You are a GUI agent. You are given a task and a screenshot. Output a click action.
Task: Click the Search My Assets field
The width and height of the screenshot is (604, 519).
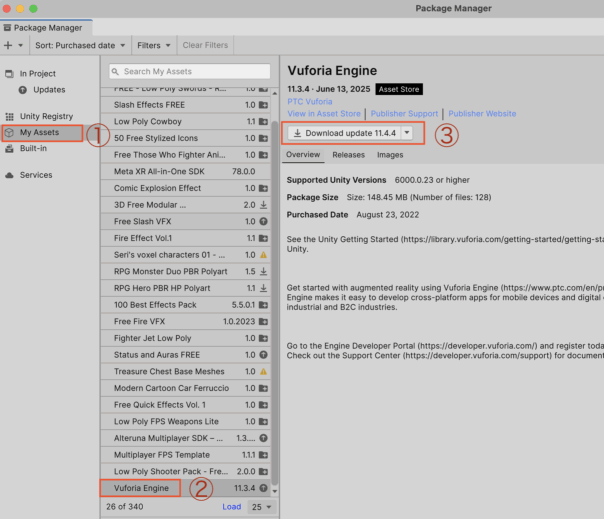click(190, 71)
